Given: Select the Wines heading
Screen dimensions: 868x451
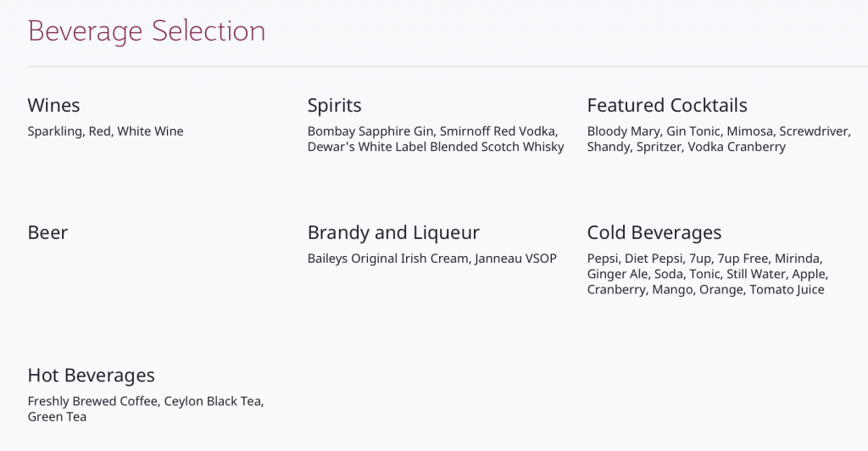Looking at the screenshot, I should [53, 105].
